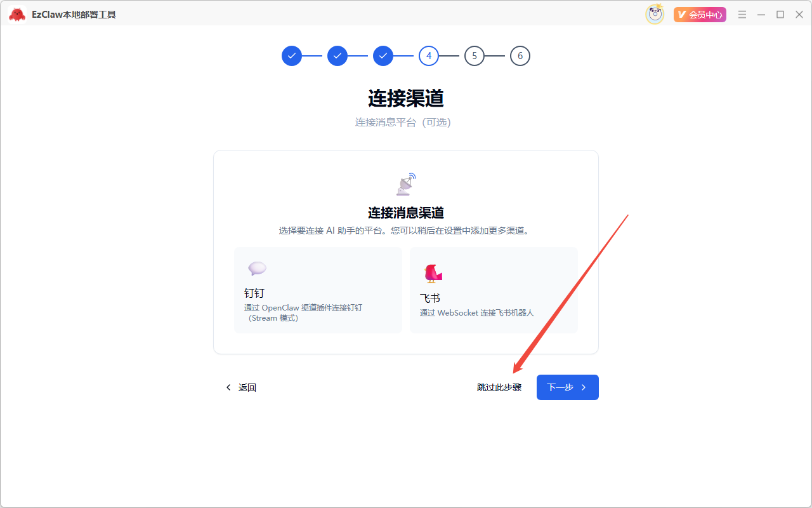The height and width of the screenshot is (508, 812).
Task: Click the 钉钉 speech bubble icon
Action: tap(257, 269)
